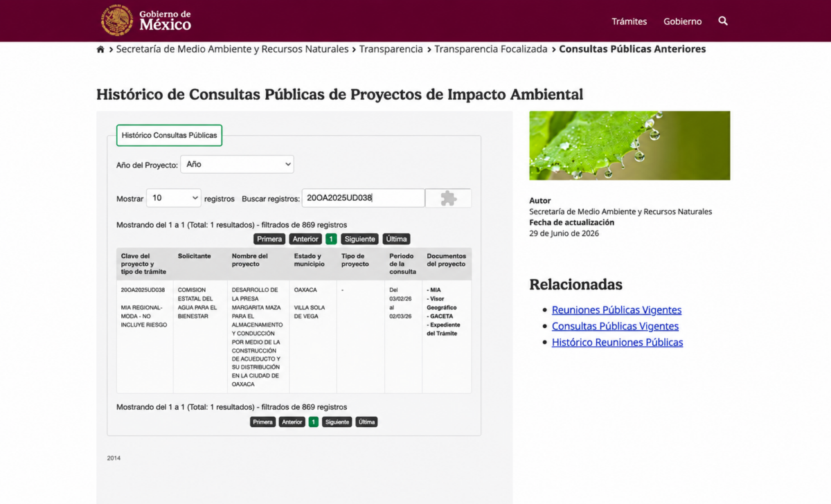
Task: Click the Buscar registros search field
Action: (363, 198)
